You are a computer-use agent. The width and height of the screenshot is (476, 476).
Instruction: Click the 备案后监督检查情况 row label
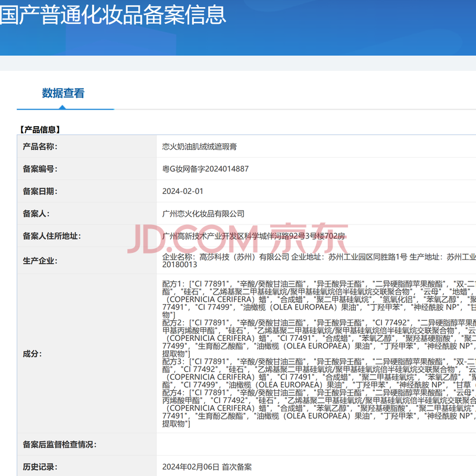(59, 444)
